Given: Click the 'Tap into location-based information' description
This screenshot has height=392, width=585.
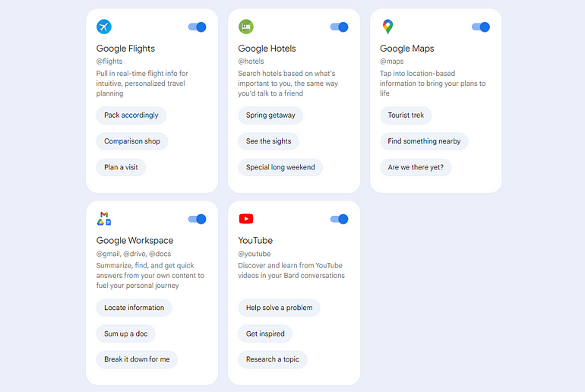Looking at the screenshot, I should pyautogui.click(x=433, y=84).
